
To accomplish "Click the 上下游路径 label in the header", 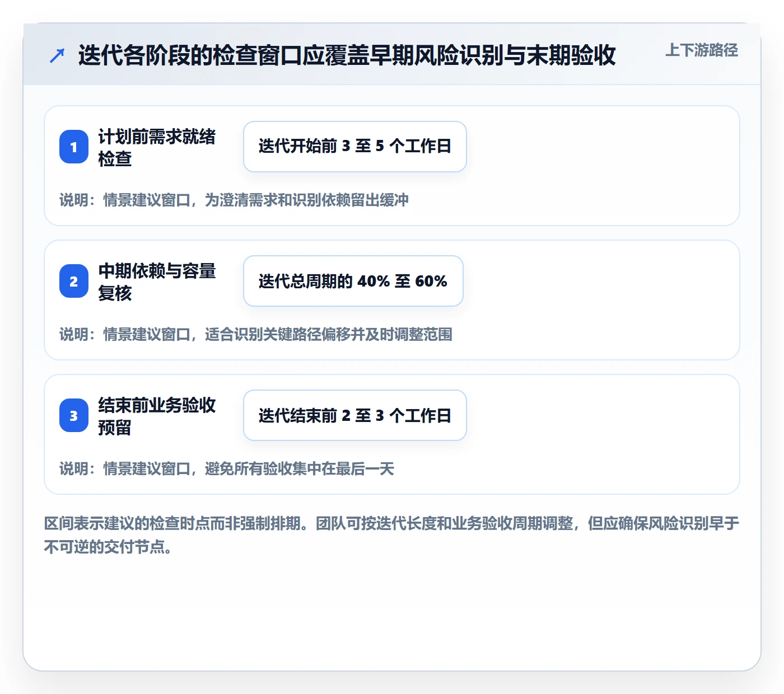I will [702, 50].
